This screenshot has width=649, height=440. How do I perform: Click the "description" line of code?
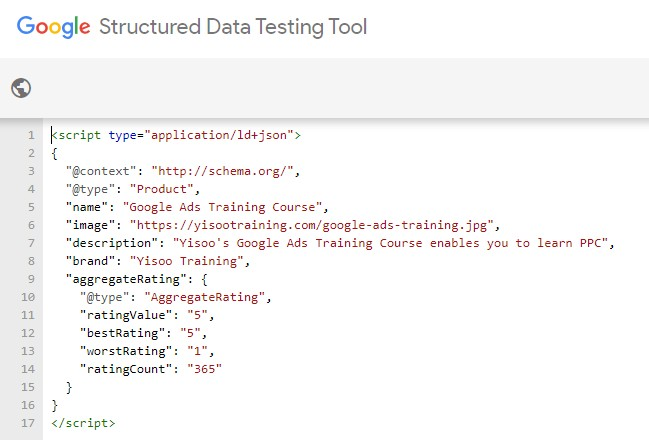[340, 243]
